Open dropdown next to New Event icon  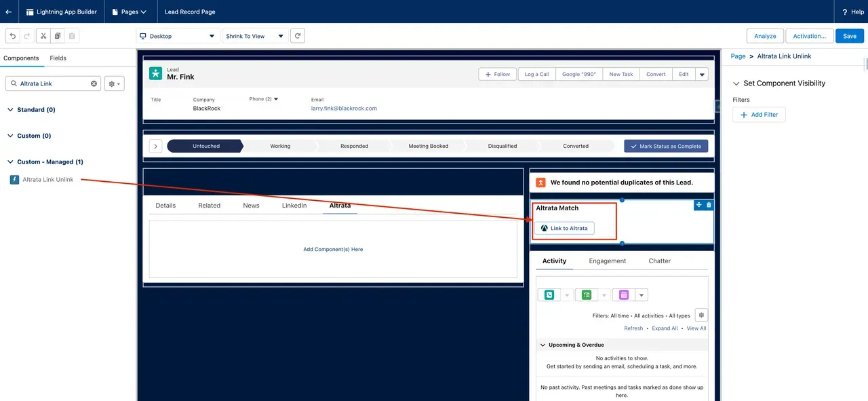tap(642, 294)
